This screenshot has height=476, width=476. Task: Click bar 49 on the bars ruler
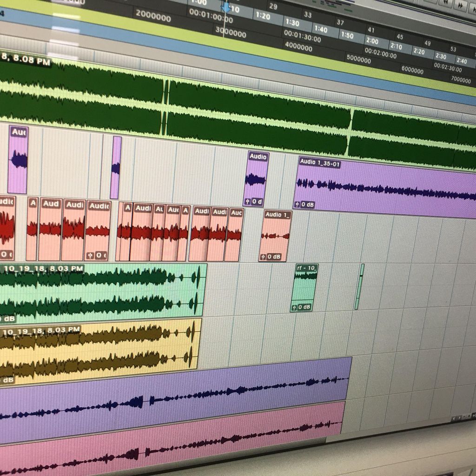click(x=428, y=43)
